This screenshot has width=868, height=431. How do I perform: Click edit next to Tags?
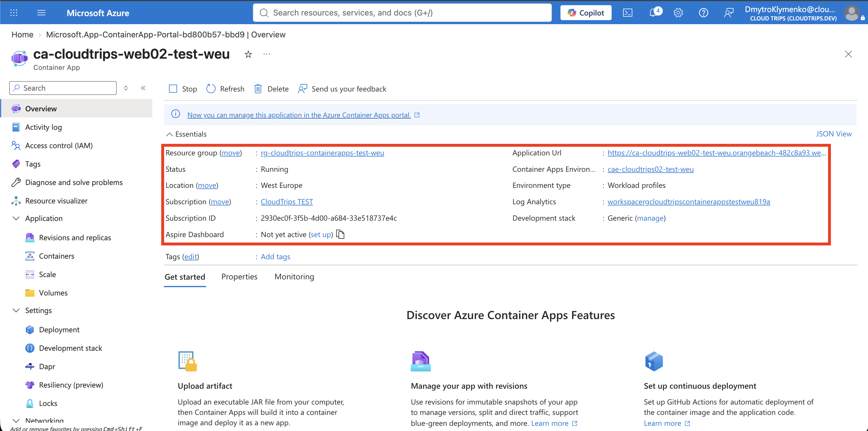(x=190, y=257)
